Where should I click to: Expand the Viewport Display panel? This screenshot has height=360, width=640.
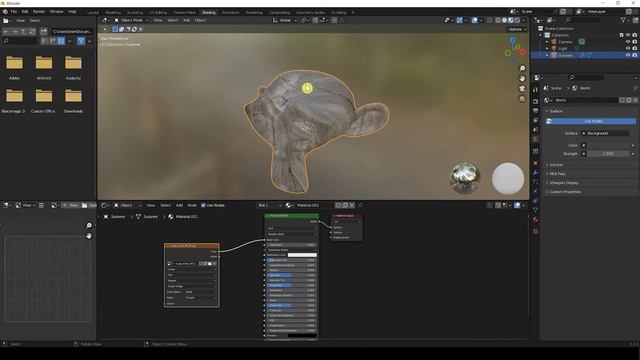point(564,183)
